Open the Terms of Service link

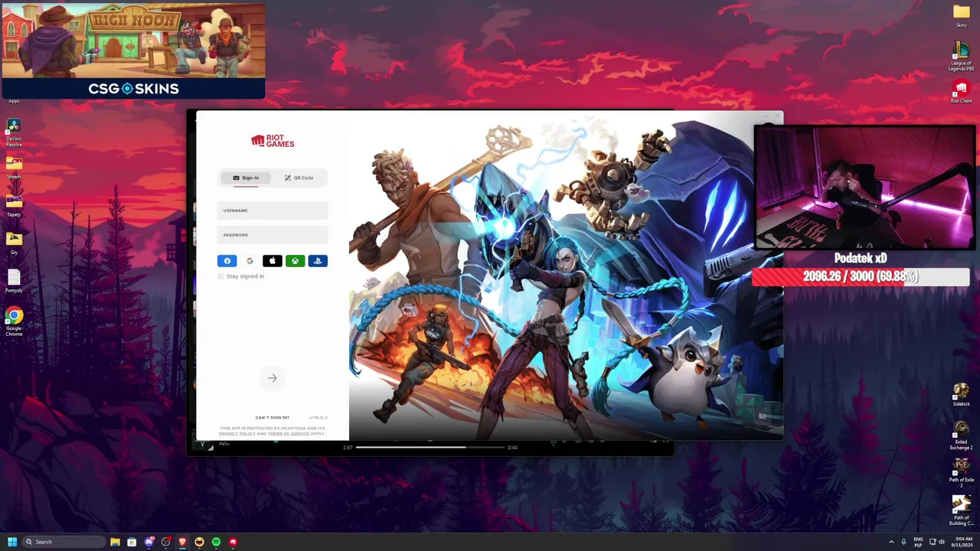[288, 434]
